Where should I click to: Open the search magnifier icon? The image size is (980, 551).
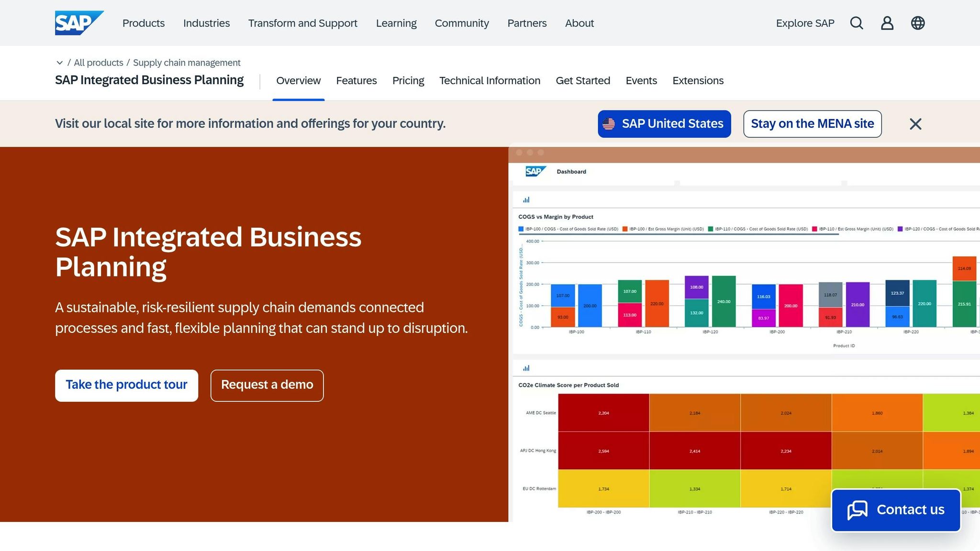(x=857, y=23)
